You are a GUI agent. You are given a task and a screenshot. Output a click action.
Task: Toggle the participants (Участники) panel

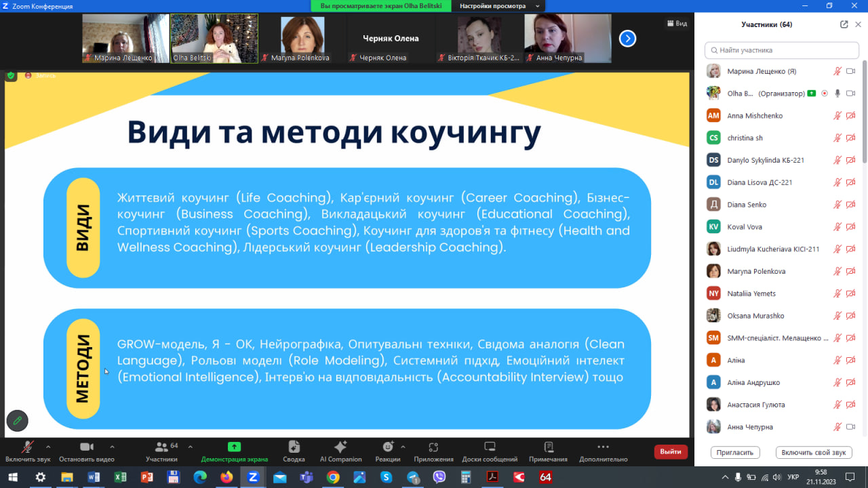(161, 451)
